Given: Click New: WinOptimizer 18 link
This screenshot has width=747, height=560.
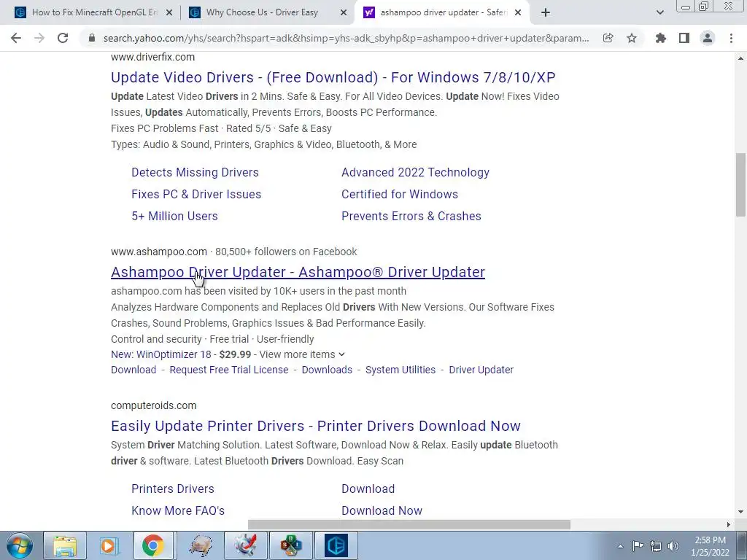Looking at the screenshot, I should click(161, 355).
